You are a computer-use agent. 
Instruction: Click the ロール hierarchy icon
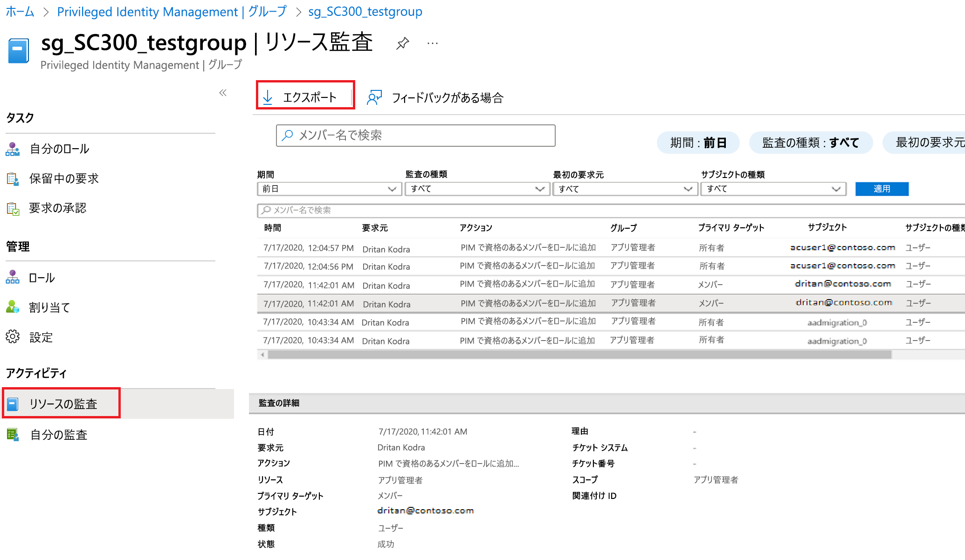[13, 277]
